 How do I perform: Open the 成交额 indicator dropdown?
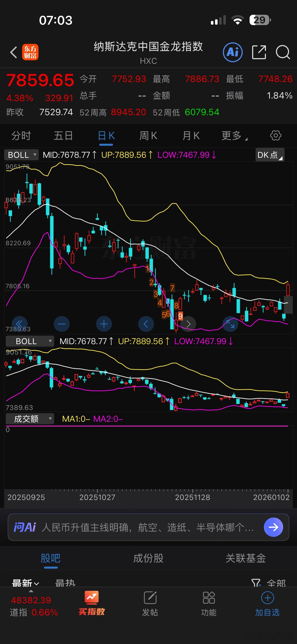[x=30, y=419]
